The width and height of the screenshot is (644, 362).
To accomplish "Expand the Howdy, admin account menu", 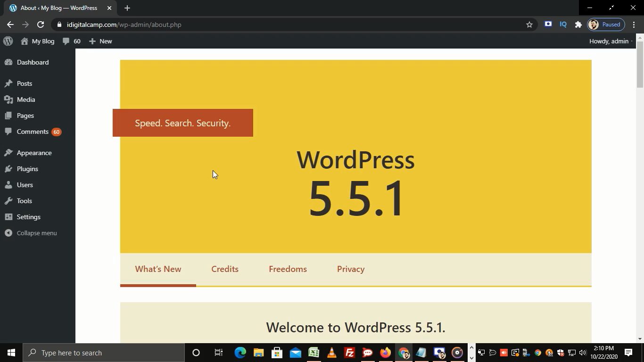I will click(x=609, y=41).
